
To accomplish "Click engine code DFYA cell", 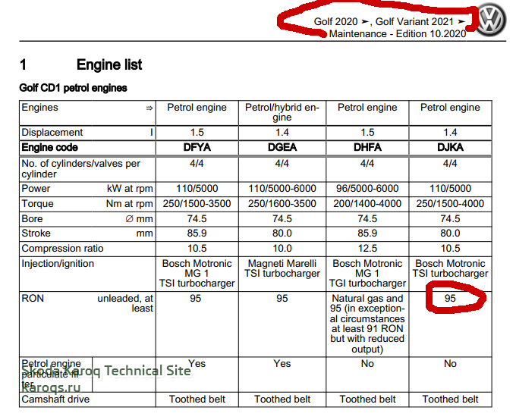I will [x=197, y=147].
